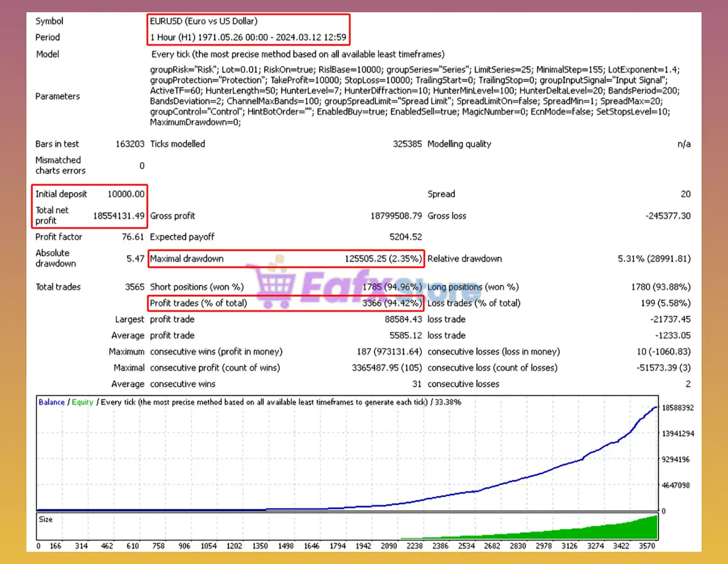The width and height of the screenshot is (728, 564).
Task: Click the Equity legend label in chart
Action: [x=82, y=402]
